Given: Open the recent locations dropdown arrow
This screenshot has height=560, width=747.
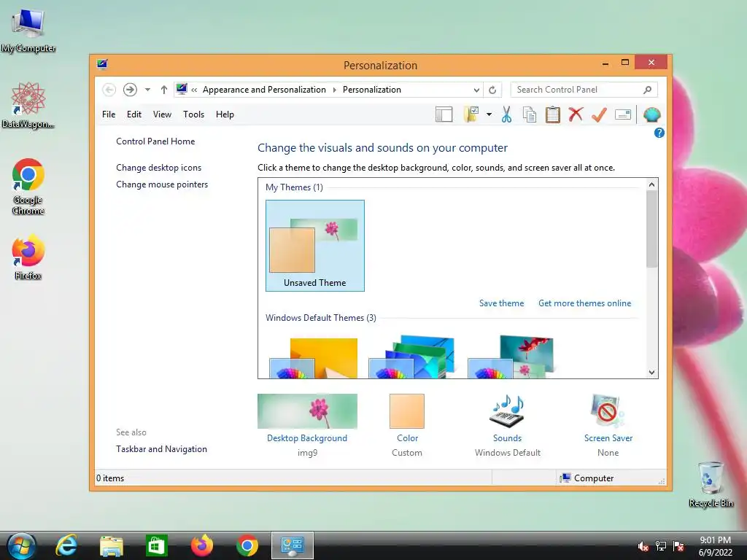Looking at the screenshot, I should click(x=147, y=90).
